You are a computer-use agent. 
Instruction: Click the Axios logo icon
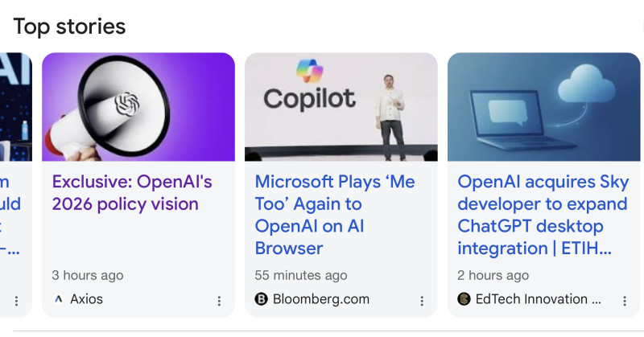point(58,299)
